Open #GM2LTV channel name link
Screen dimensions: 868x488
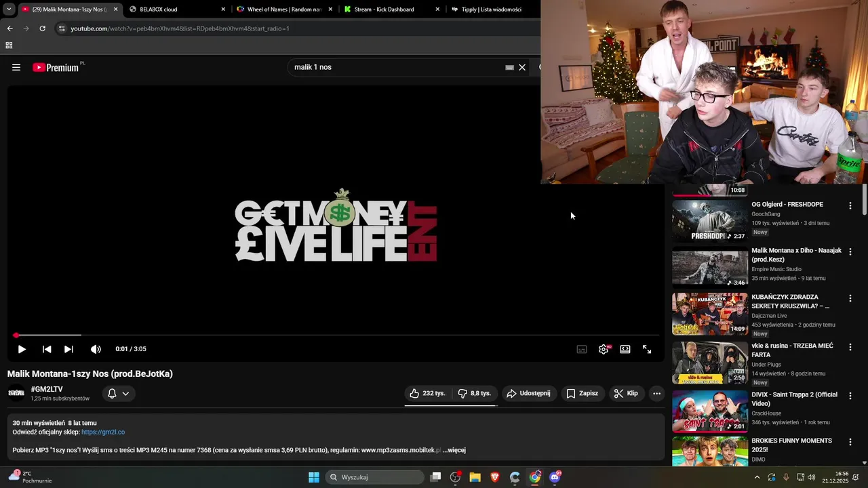point(47,389)
